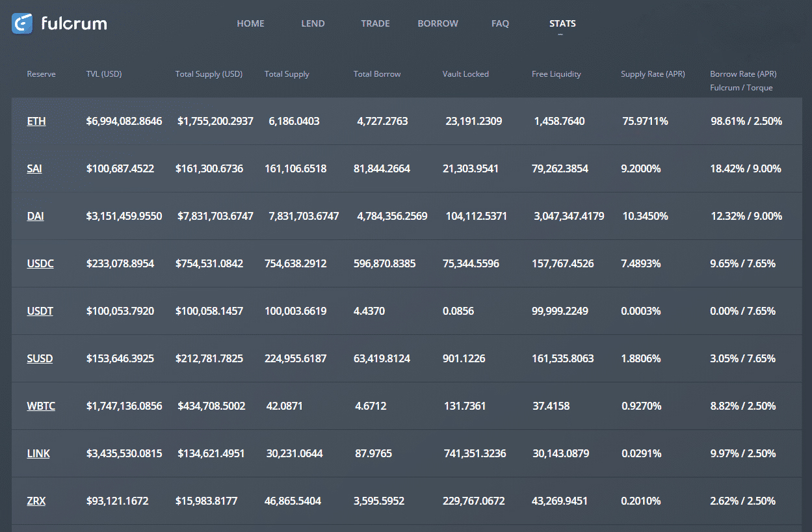Click SUSD supply rate 1.8806%
This screenshot has height=532, width=812.
click(x=641, y=358)
